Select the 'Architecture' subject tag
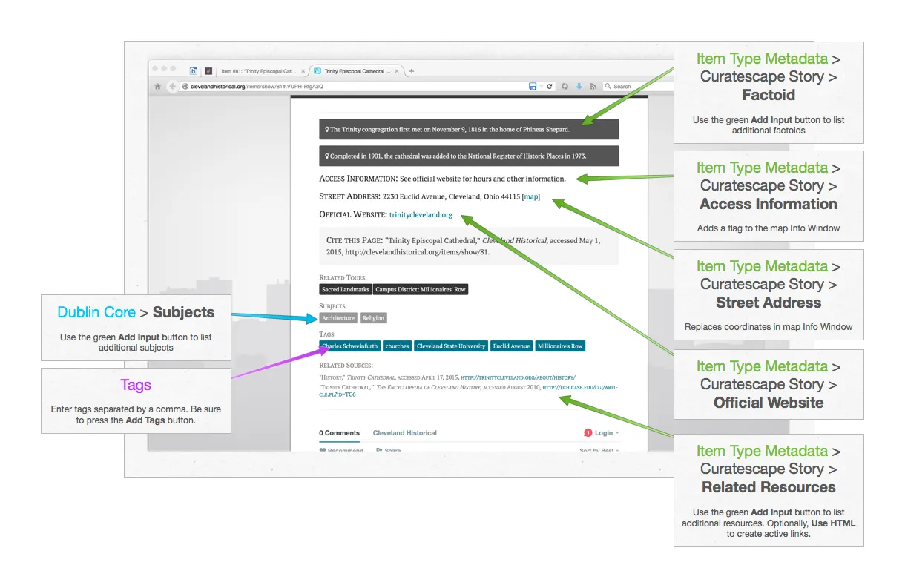The width and height of the screenshot is (905, 588). 338,318
